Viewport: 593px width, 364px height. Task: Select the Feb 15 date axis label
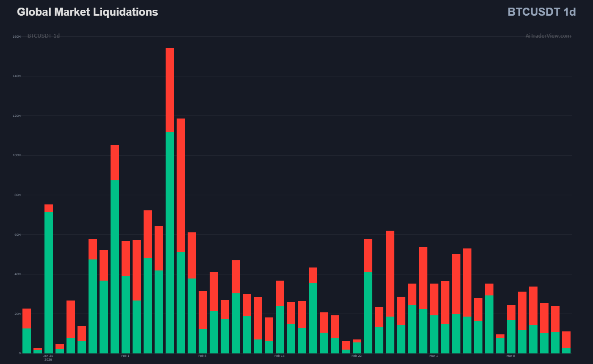click(280, 356)
